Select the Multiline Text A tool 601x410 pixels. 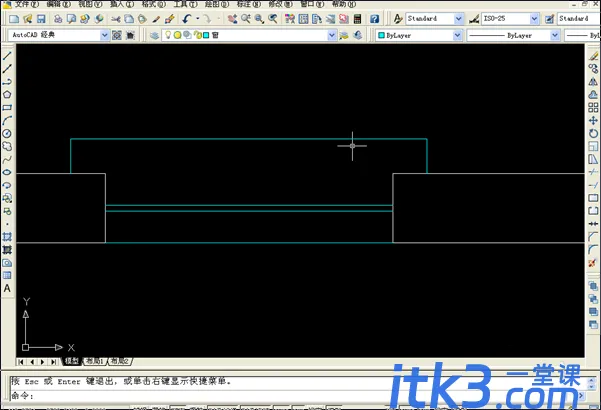7,289
